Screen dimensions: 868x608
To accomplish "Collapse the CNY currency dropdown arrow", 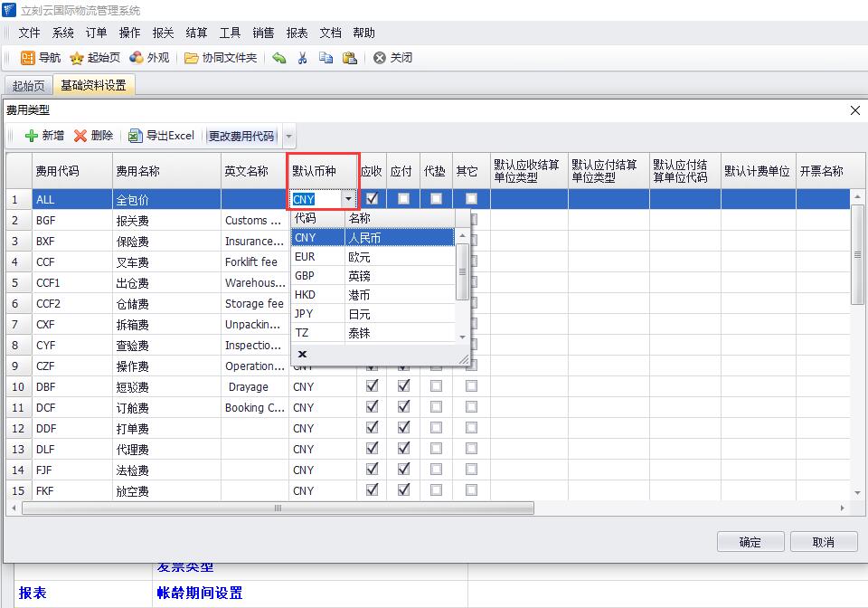I will pos(348,199).
